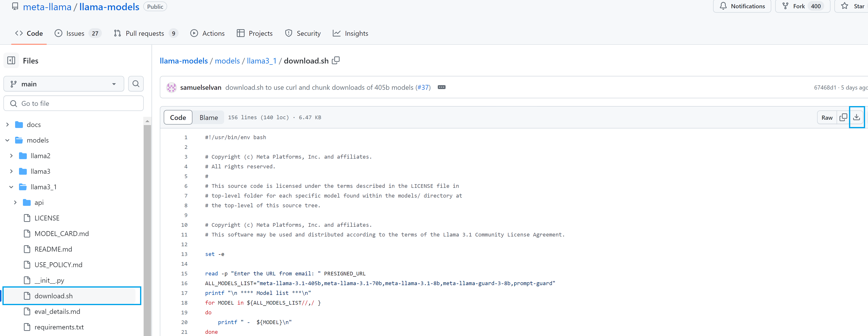868x336 pixels.
Task: Click the Raw button
Action: tap(827, 118)
